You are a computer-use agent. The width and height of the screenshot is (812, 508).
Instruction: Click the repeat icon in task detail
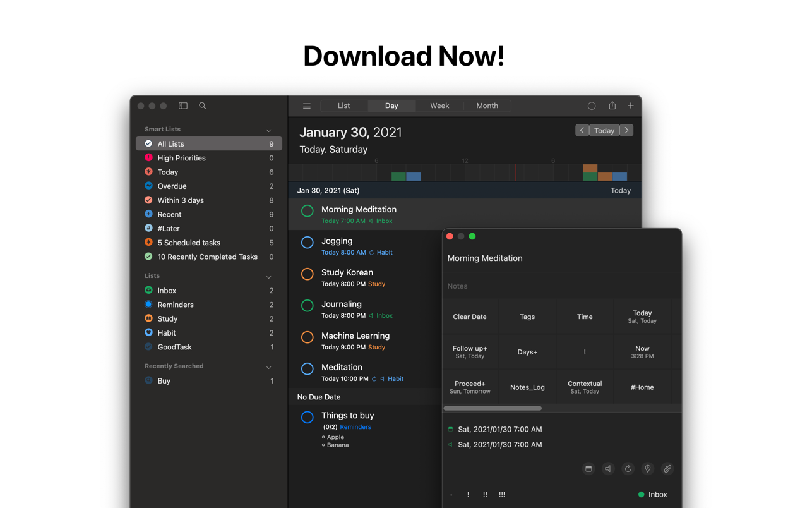[x=628, y=469]
